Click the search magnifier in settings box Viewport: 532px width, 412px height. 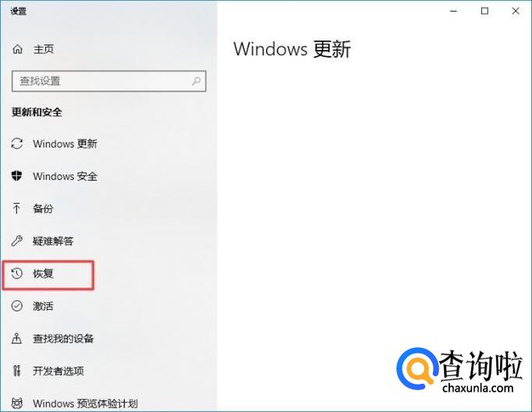click(196, 81)
